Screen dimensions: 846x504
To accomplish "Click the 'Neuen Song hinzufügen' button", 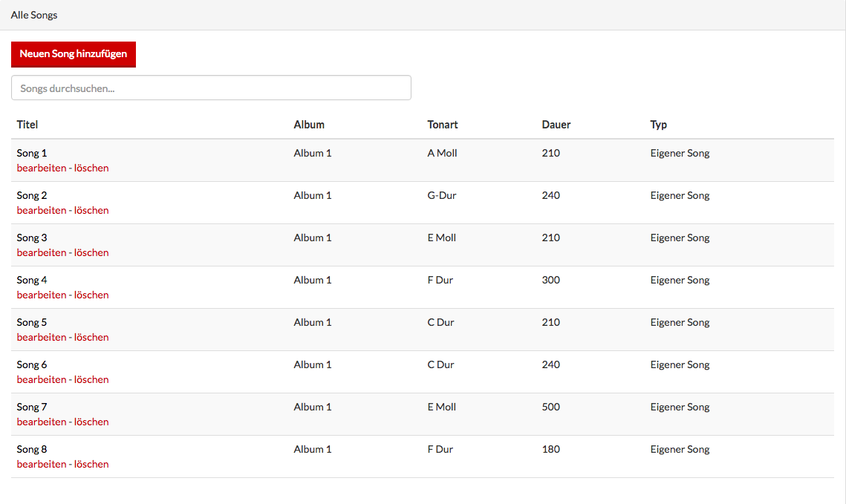I will click(x=73, y=54).
